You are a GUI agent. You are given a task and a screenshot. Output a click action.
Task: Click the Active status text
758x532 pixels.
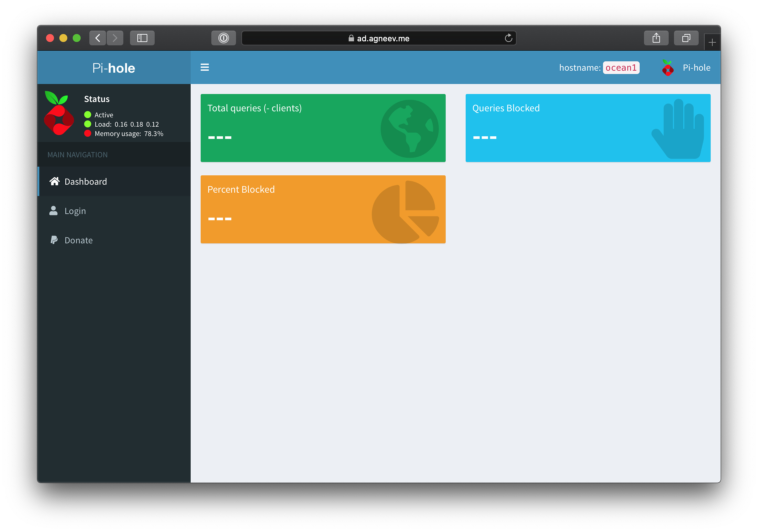(x=104, y=115)
